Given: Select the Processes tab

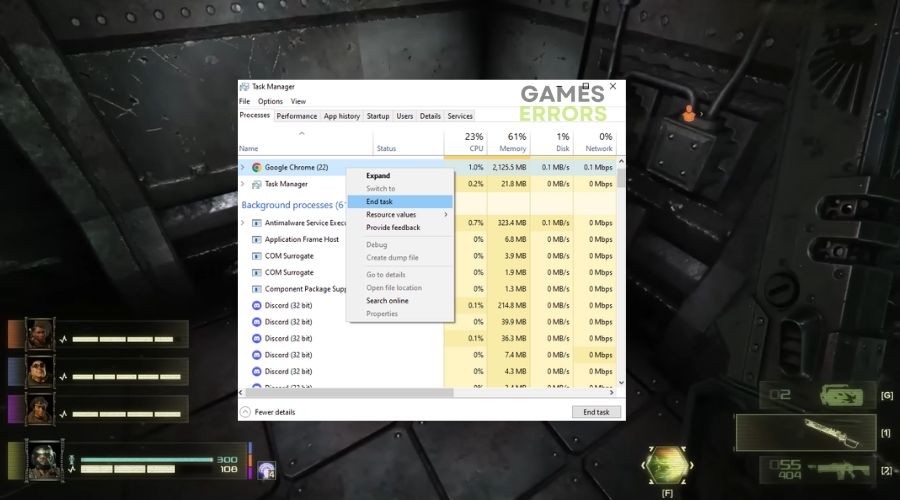Looking at the screenshot, I should (254, 115).
